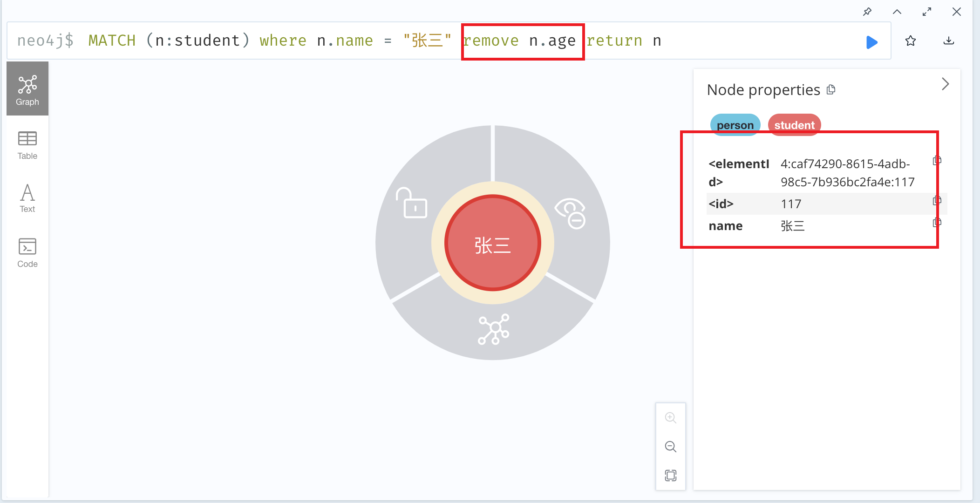Download the query results
The image size is (980, 503).
(949, 41)
